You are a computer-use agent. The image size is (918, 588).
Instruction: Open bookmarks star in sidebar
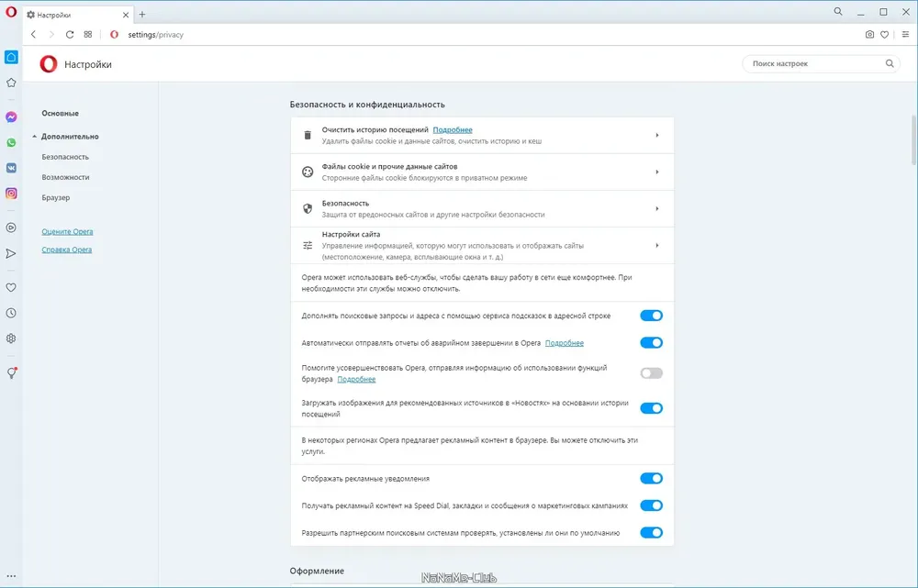click(11, 83)
